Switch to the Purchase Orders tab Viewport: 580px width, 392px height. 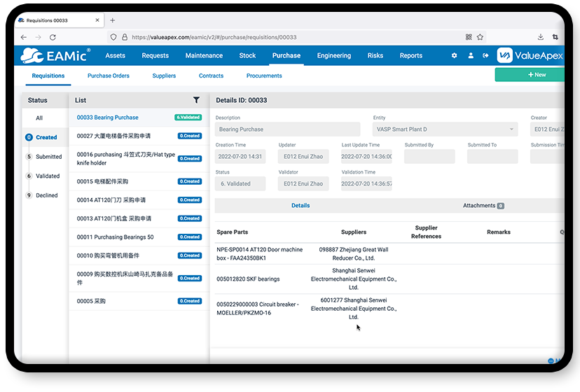tap(108, 76)
